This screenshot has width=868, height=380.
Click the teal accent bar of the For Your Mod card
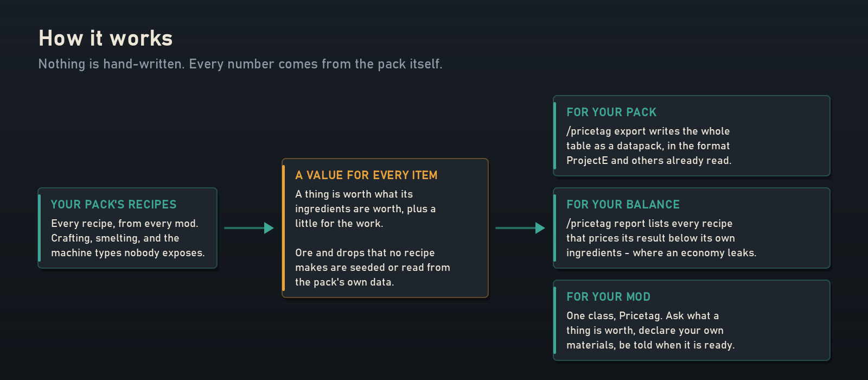pyautogui.click(x=555, y=320)
